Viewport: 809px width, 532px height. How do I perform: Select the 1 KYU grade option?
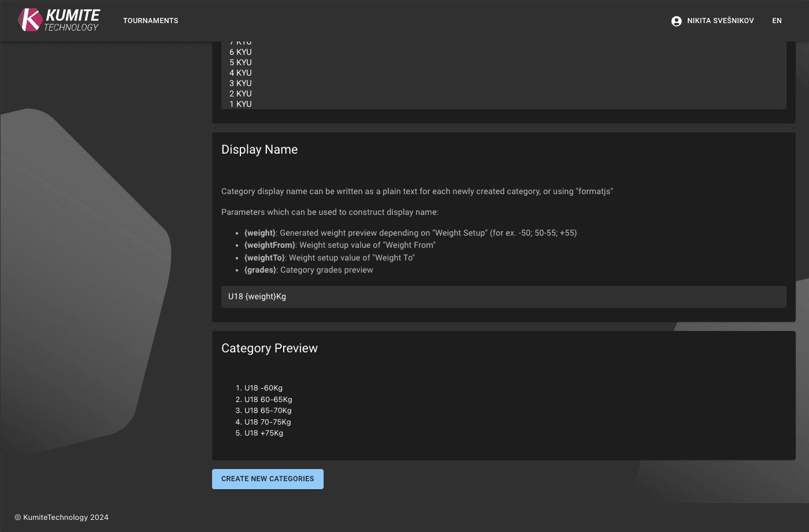[x=240, y=104]
